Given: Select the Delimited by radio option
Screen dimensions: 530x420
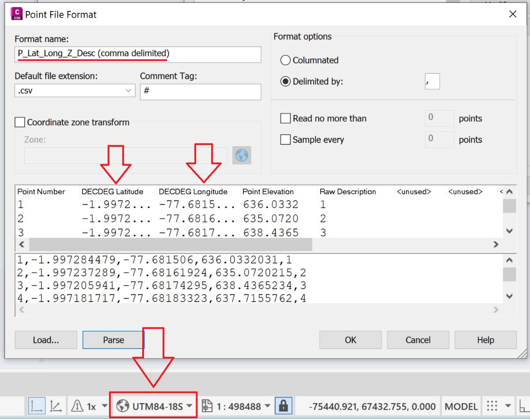Looking at the screenshot, I should tap(285, 82).
